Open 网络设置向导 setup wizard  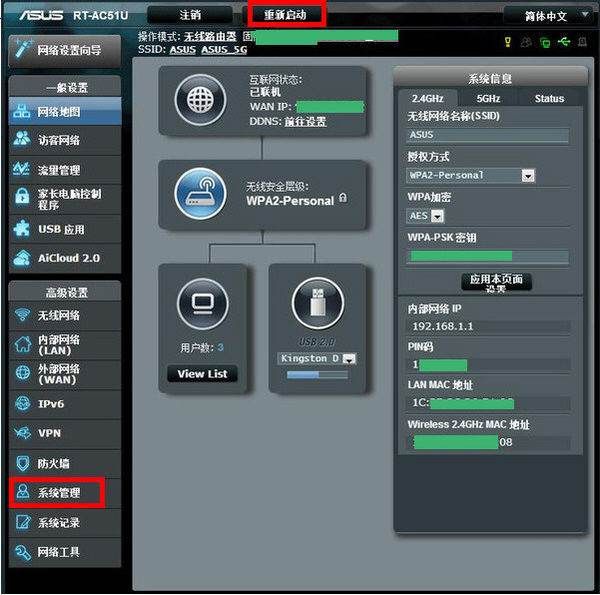point(65,51)
